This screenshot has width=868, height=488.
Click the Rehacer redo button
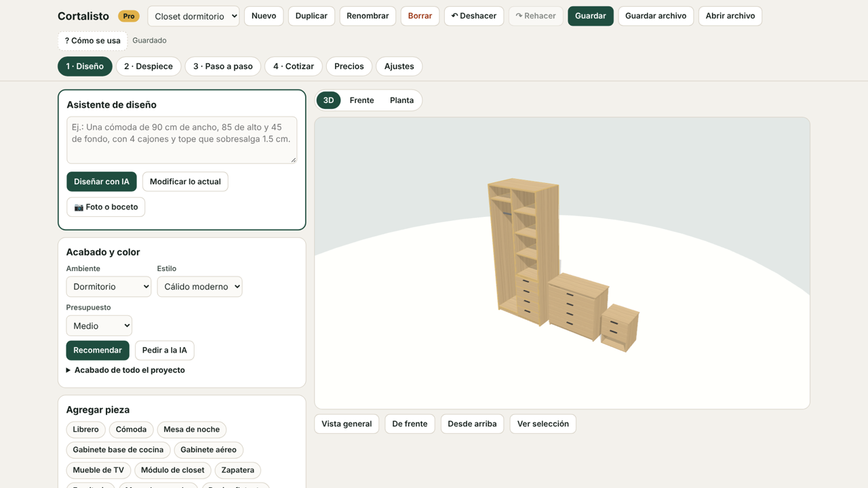pos(536,16)
